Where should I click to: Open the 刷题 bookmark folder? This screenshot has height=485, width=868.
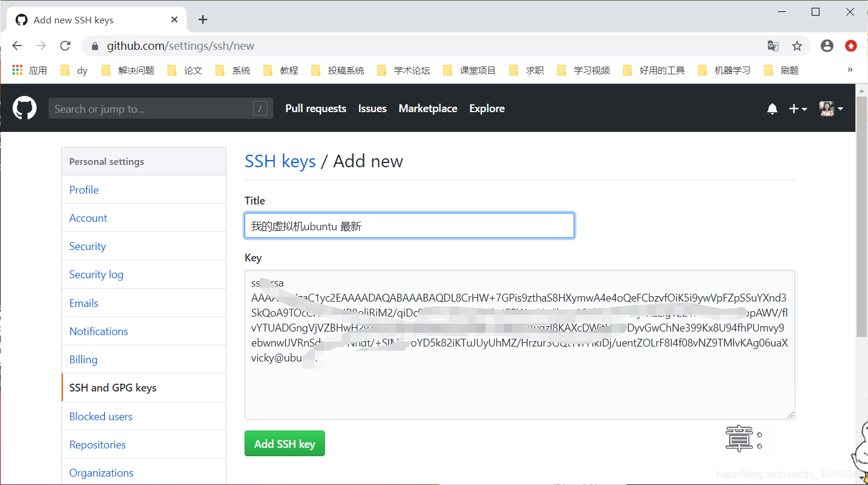[781, 70]
